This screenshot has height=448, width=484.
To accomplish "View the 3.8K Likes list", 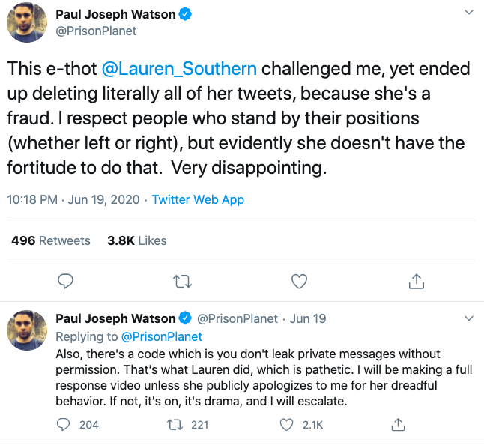I will (137, 240).
